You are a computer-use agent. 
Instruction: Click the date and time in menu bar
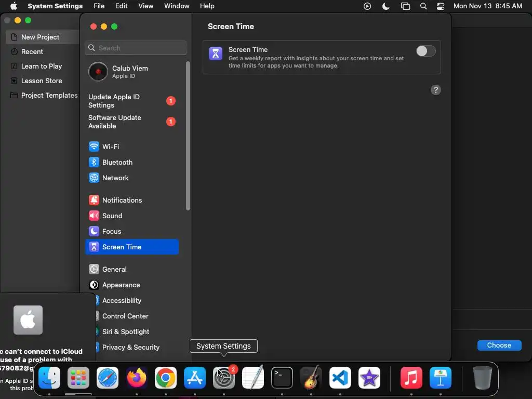(x=487, y=6)
